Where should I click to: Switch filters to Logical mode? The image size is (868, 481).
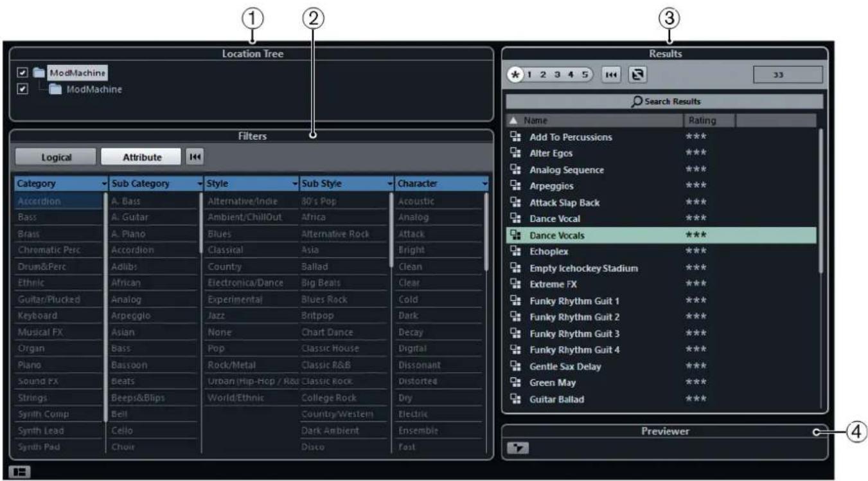[x=56, y=157]
